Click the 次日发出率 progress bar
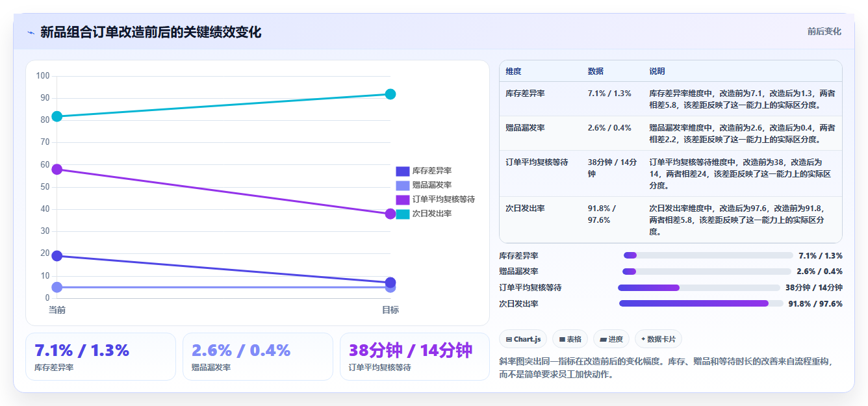868x406 pixels. tap(701, 303)
